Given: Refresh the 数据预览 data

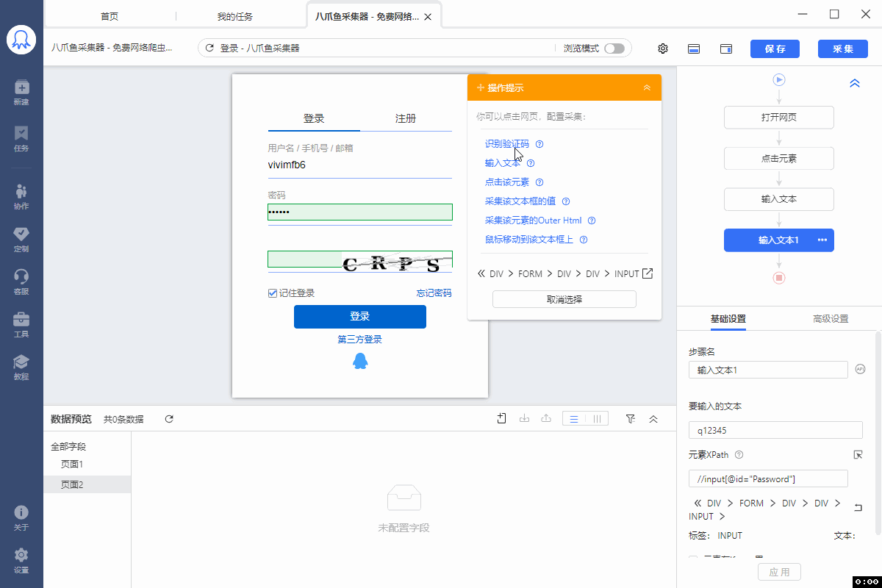Looking at the screenshot, I should click(x=169, y=419).
